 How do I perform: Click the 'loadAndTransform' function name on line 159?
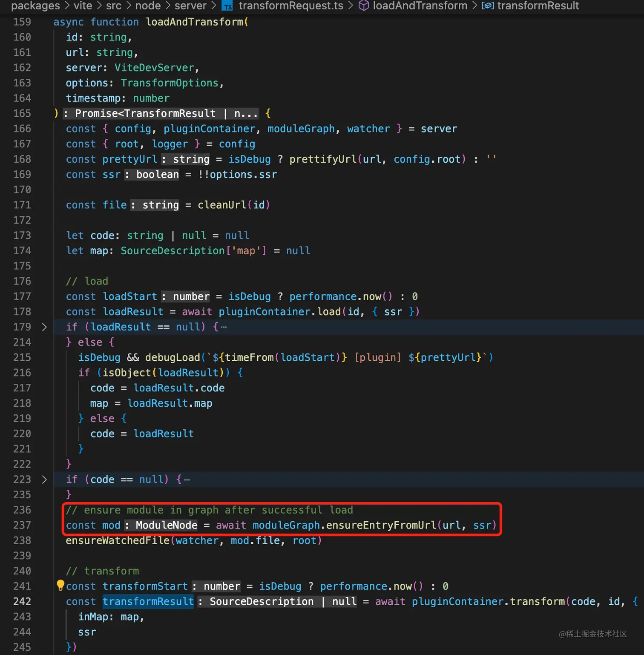point(194,22)
